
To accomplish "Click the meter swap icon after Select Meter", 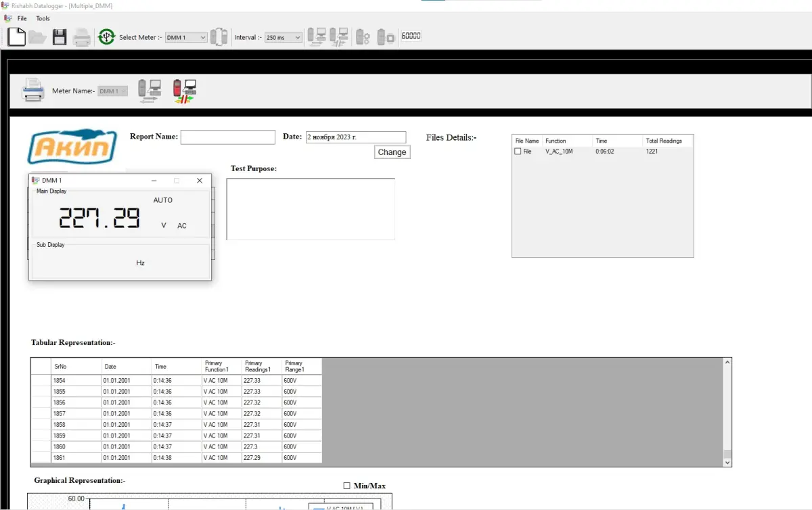I will 219,37.
